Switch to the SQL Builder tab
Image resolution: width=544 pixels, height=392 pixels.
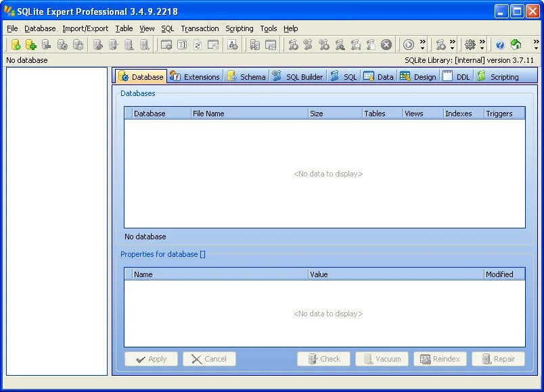[x=298, y=76]
